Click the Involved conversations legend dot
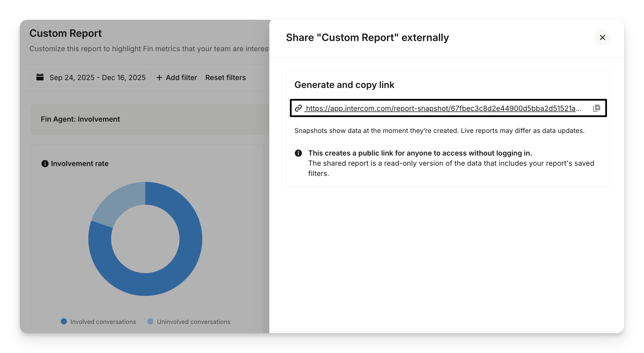The height and width of the screenshot is (353, 644). tap(64, 321)
